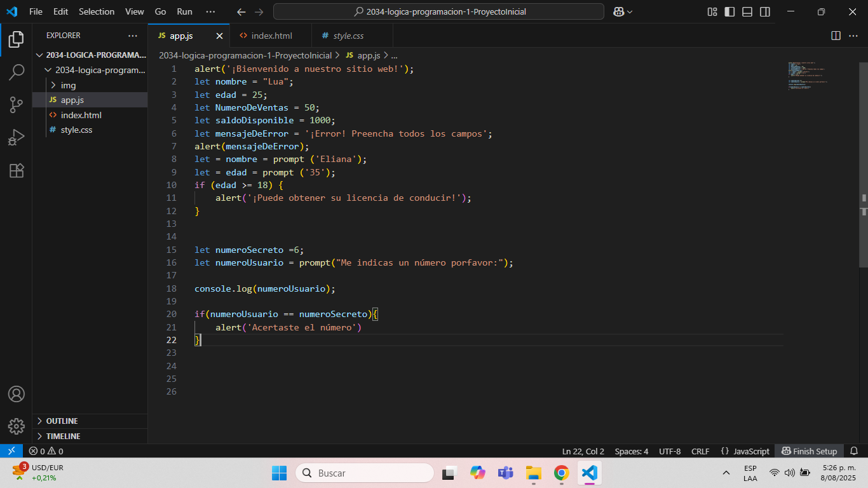This screenshot has height=488, width=868.
Task: Open the Search view in activity bar
Action: [x=16, y=72]
